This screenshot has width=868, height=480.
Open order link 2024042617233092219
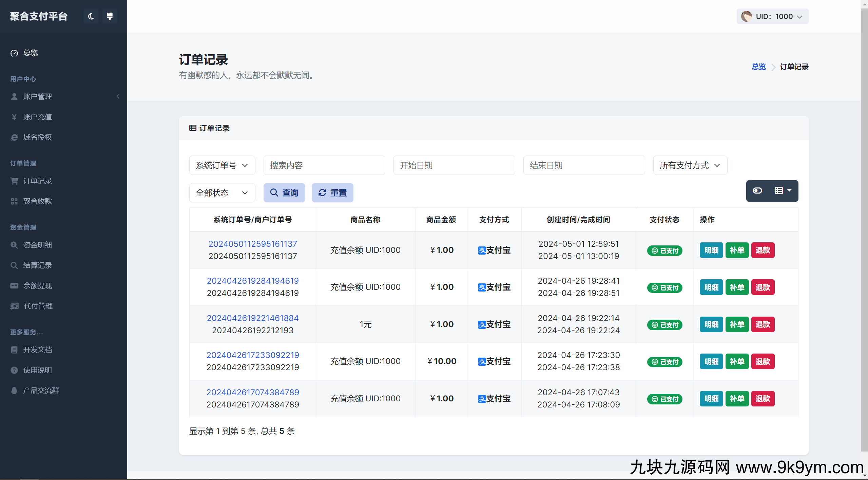(253, 355)
